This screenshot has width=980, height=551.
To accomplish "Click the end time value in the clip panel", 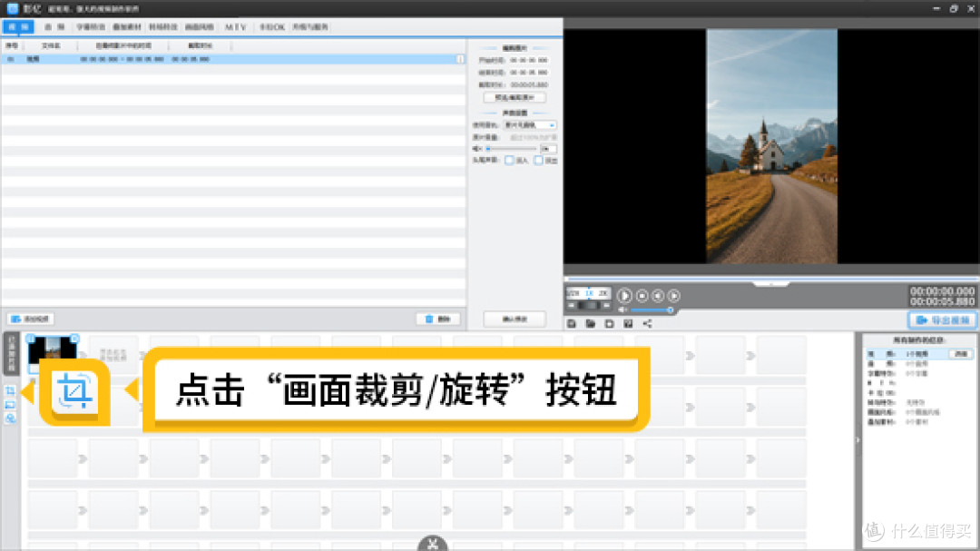I will tap(529, 73).
